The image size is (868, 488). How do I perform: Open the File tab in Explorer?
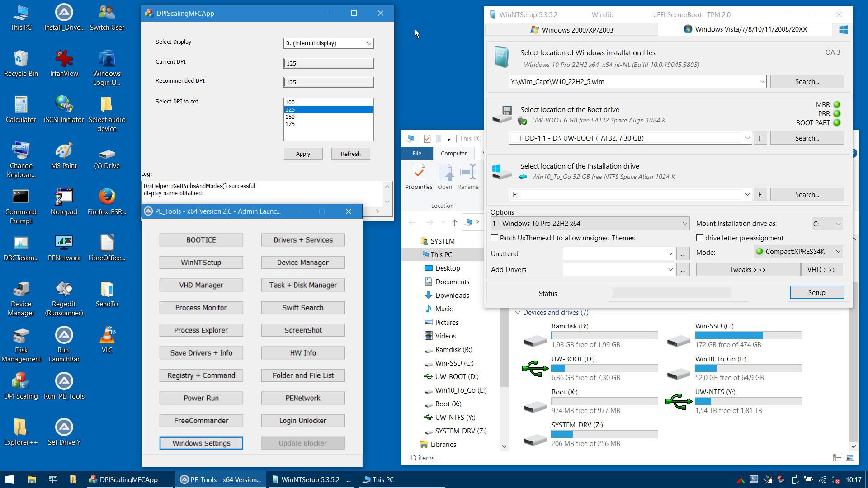tap(417, 154)
